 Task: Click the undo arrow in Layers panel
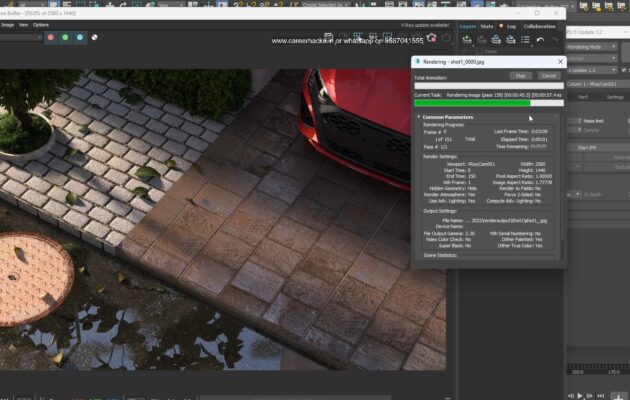click(x=540, y=40)
